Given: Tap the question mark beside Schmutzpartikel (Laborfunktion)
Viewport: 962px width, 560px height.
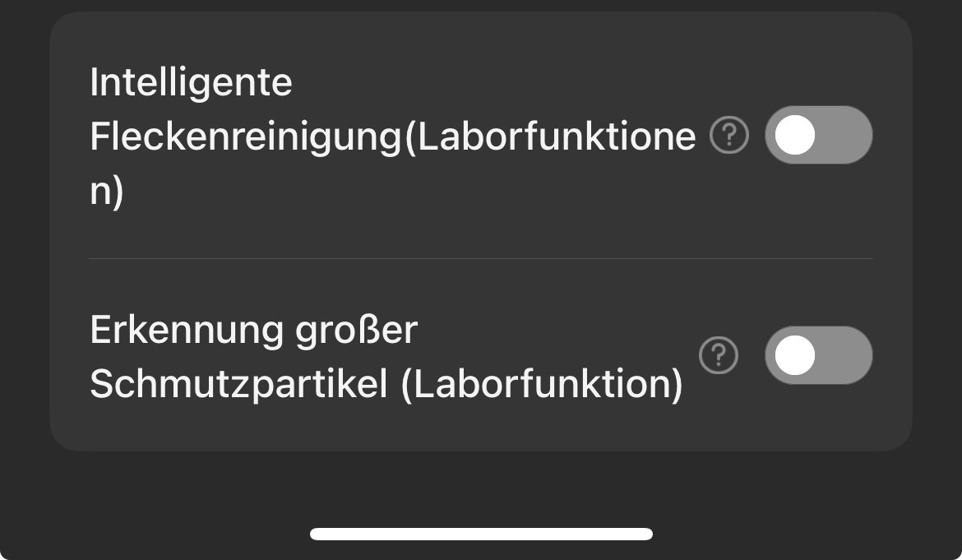Looking at the screenshot, I should pos(719,355).
